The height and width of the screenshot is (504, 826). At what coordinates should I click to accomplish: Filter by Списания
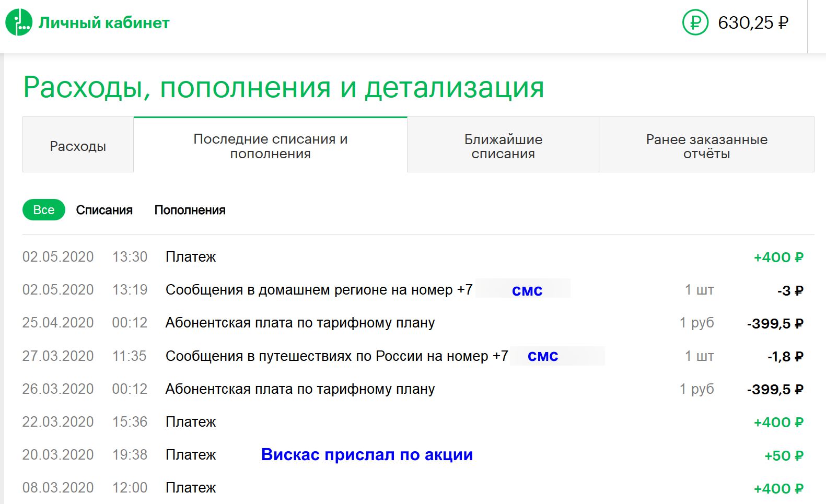click(104, 210)
